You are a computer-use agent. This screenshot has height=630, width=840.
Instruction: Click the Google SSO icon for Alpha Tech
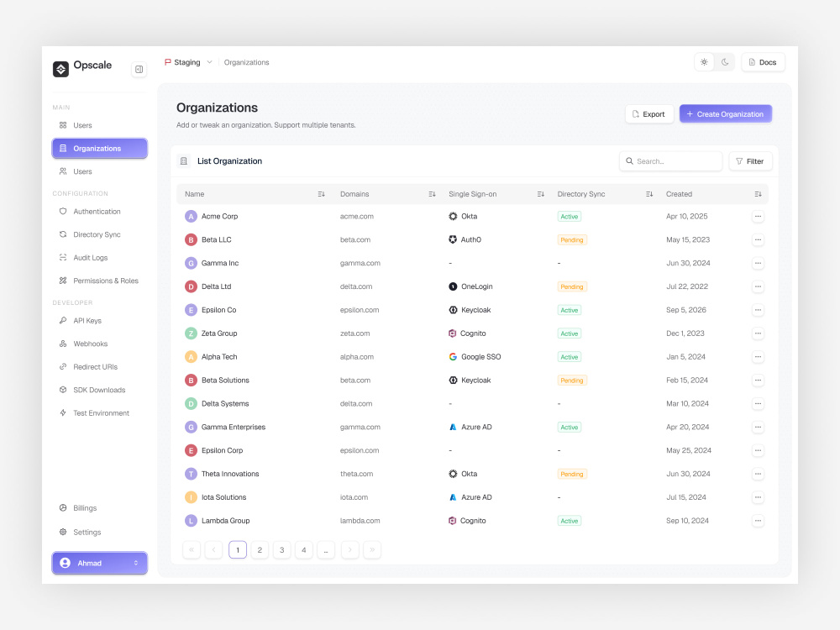click(453, 357)
